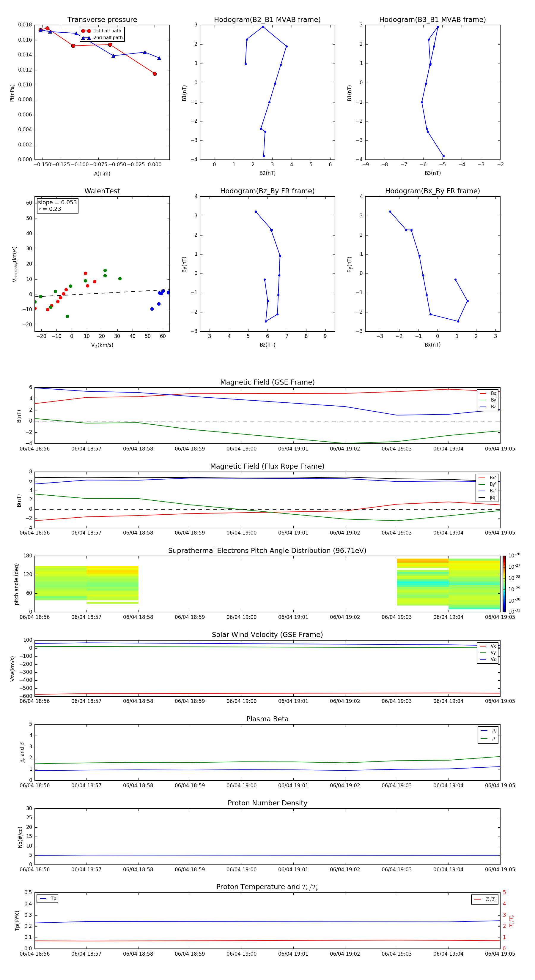
Task: Click the "A(T·m)" x-axis label
Action: pyautogui.click(x=102, y=173)
